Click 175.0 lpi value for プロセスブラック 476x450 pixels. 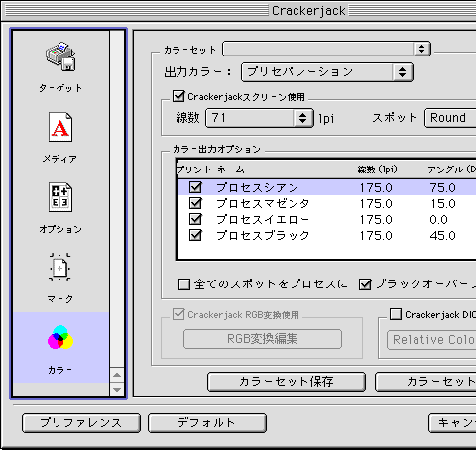tap(376, 236)
